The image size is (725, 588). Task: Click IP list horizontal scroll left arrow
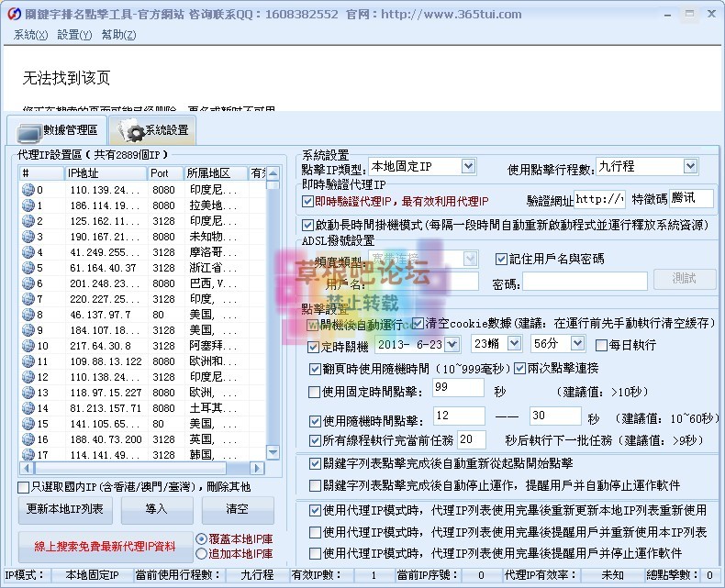(26, 468)
